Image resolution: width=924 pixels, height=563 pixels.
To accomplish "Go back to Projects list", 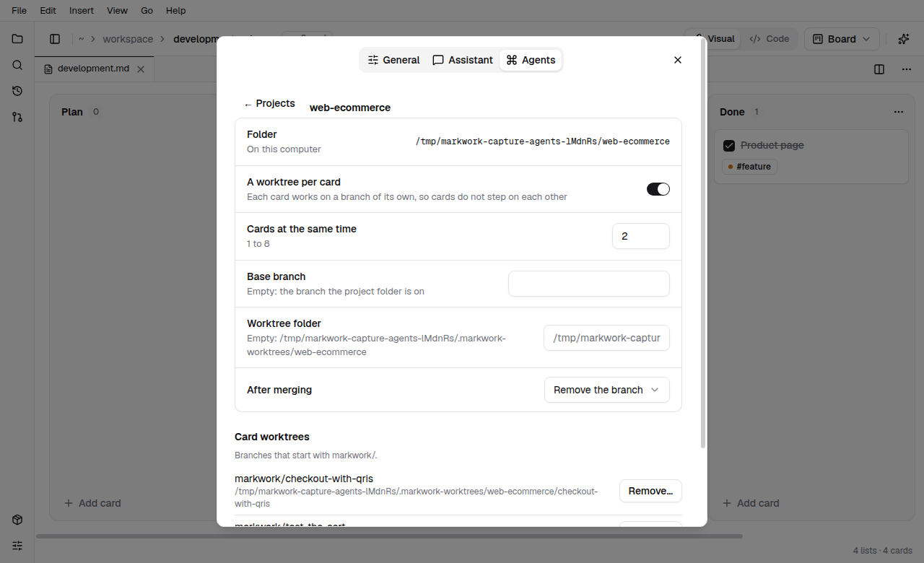I will pyautogui.click(x=269, y=104).
